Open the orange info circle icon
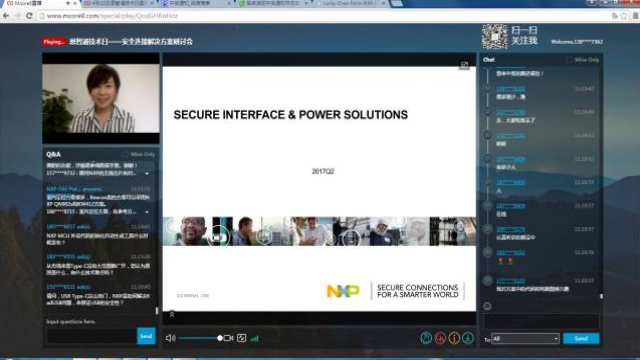This screenshot has height=360, width=640. [454, 338]
